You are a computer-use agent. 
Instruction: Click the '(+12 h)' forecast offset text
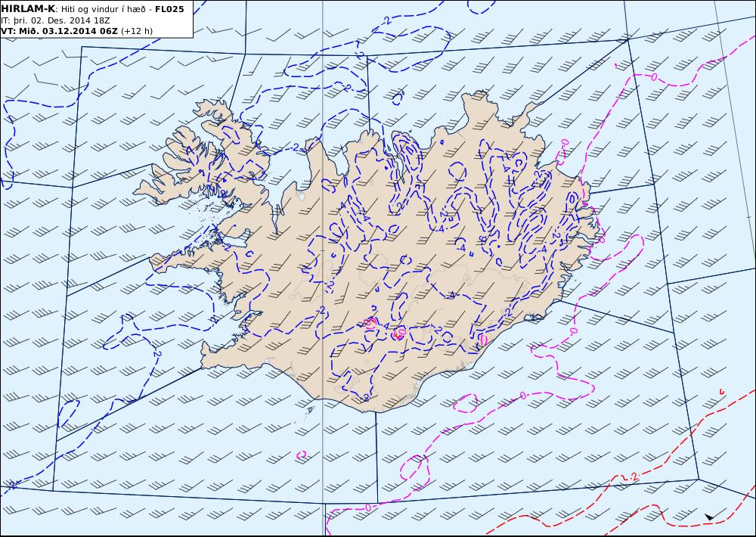(x=136, y=31)
